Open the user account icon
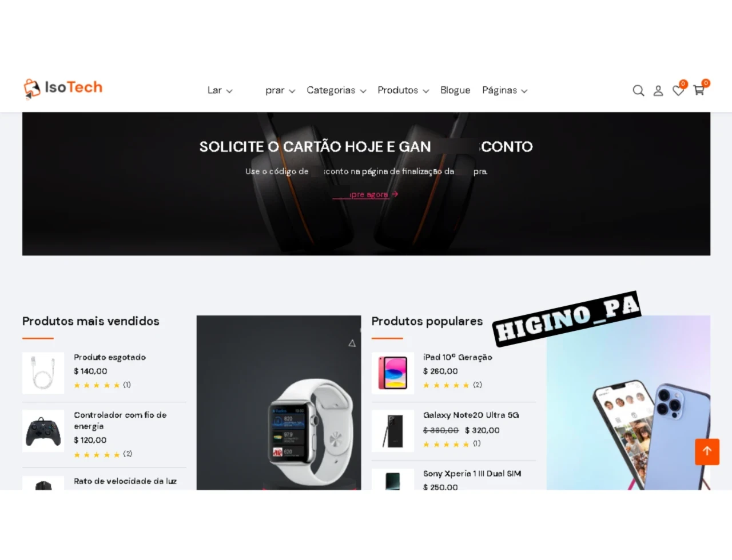This screenshot has height=560, width=732. 658,90
